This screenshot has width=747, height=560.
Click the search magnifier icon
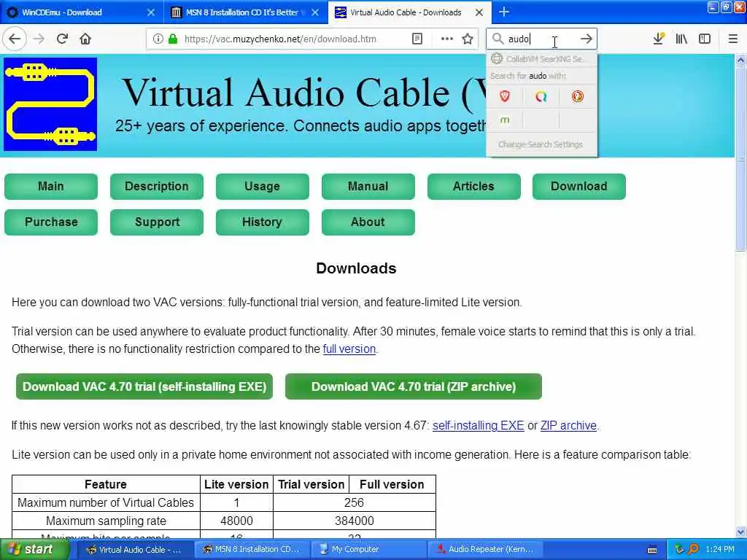(498, 39)
